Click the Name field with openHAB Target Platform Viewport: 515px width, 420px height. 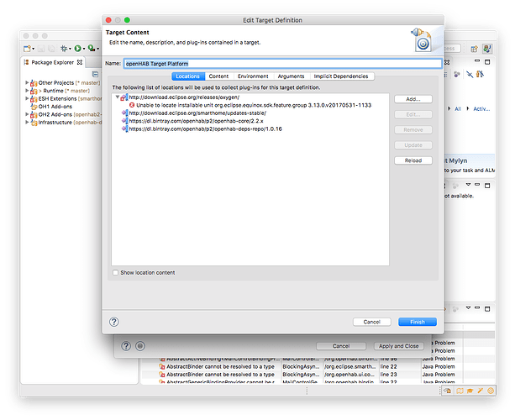tap(283, 64)
